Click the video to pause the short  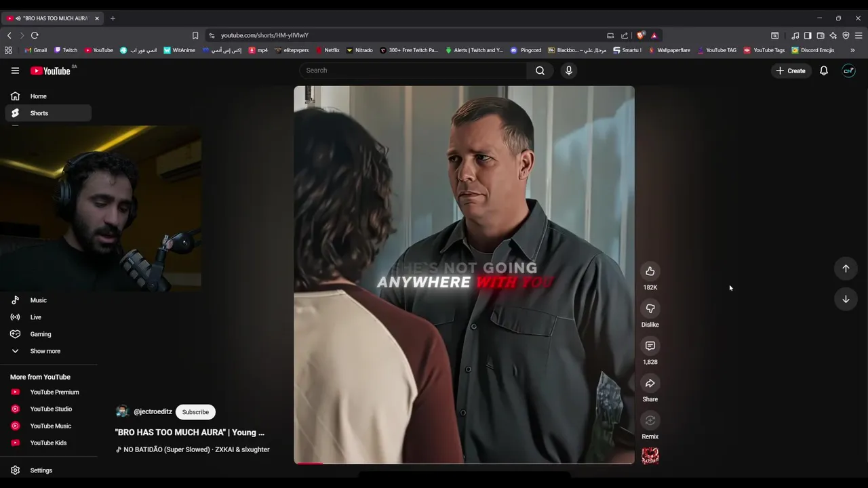pos(464,274)
